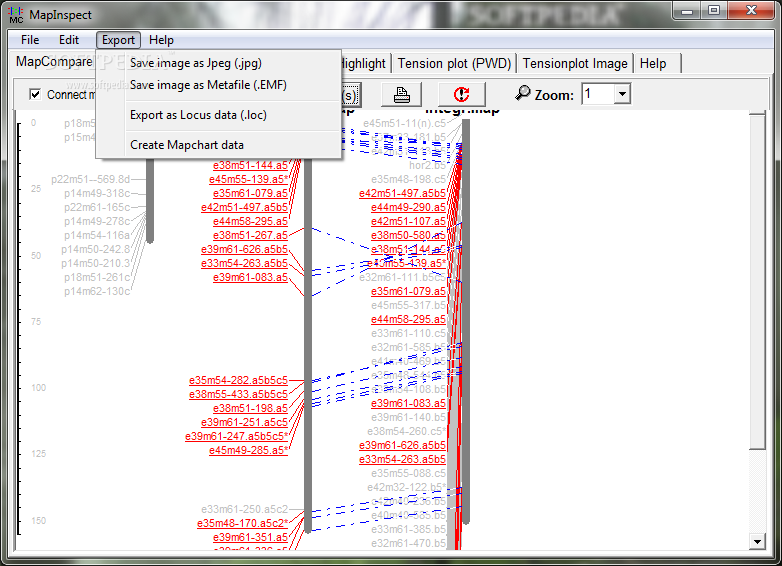Click gray marker e45m55-317.b5

pyautogui.click(x=408, y=305)
